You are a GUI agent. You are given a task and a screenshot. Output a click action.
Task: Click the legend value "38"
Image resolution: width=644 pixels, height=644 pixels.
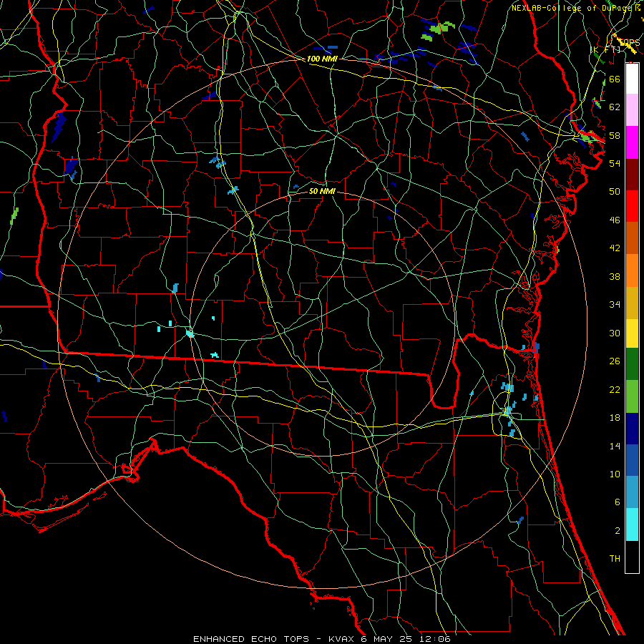[x=615, y=276]
